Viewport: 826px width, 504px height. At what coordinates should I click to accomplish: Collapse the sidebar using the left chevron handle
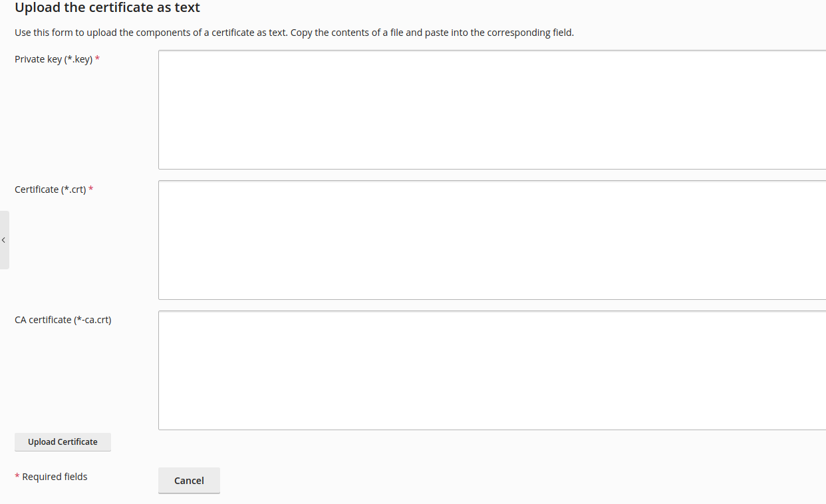click(x=3, y=240)
